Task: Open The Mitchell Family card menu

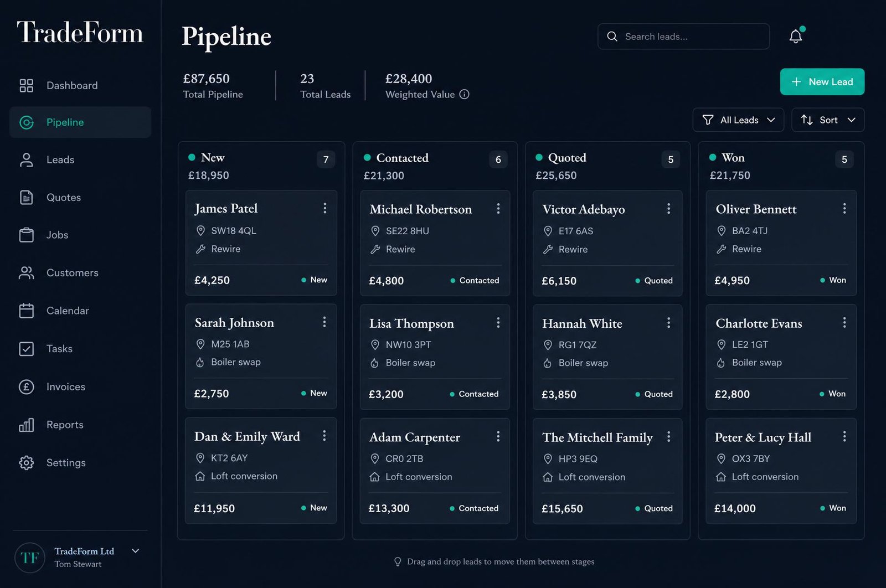Action: [669, 436]
